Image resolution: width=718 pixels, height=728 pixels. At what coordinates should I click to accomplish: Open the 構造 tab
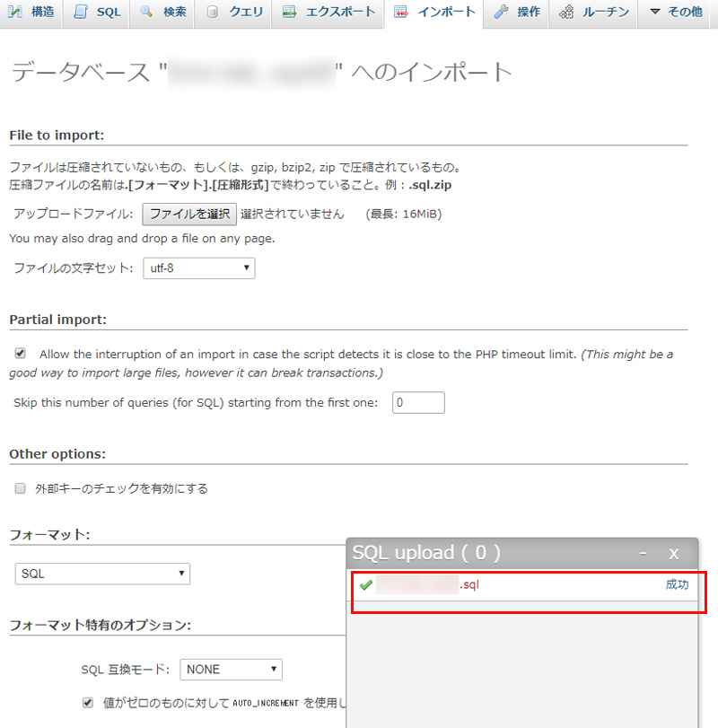pyautogui.click(x=31, y=13)
